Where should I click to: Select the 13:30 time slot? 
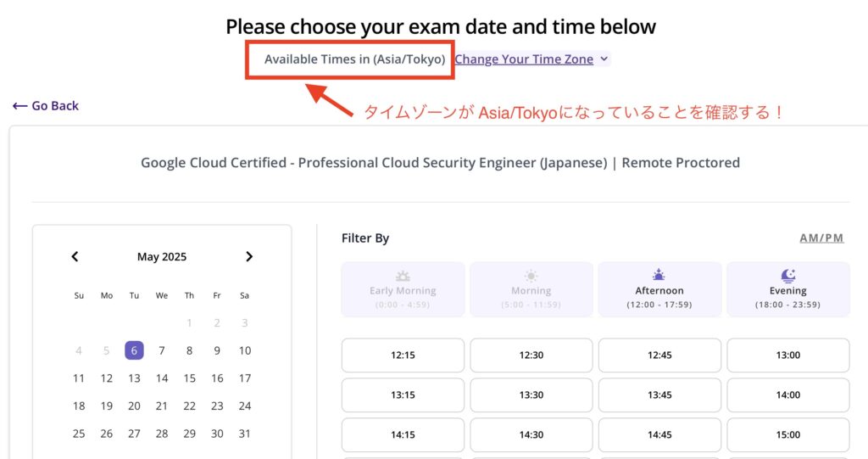click(531, 395)
